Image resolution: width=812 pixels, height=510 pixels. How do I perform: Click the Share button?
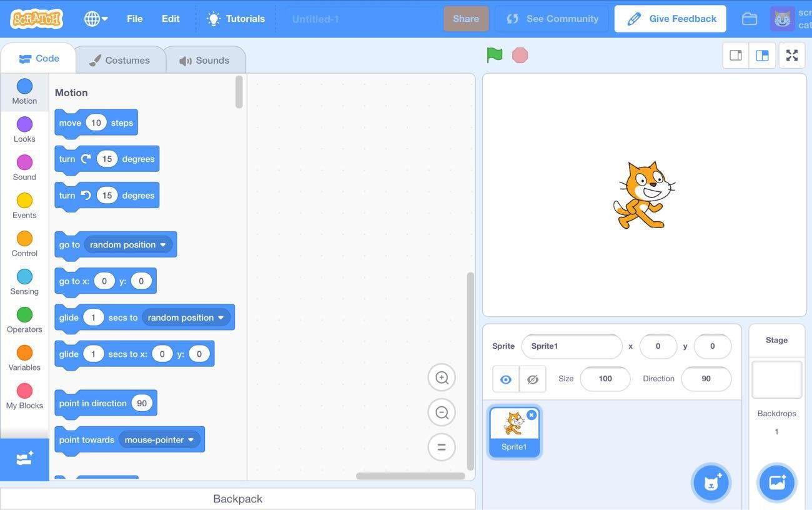pos(466,19)
